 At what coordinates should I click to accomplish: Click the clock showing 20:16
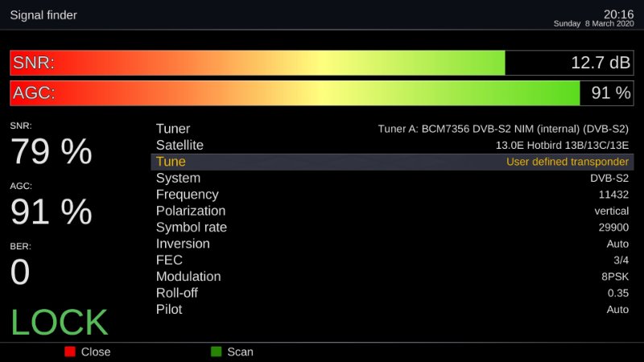click(x=618, y=14)
